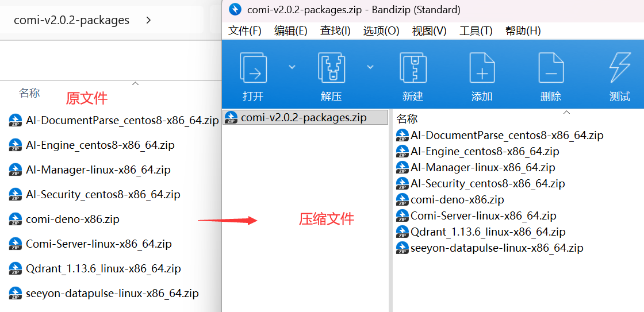Click the 打开 (Open) toolbar icon

pos(253,68)
